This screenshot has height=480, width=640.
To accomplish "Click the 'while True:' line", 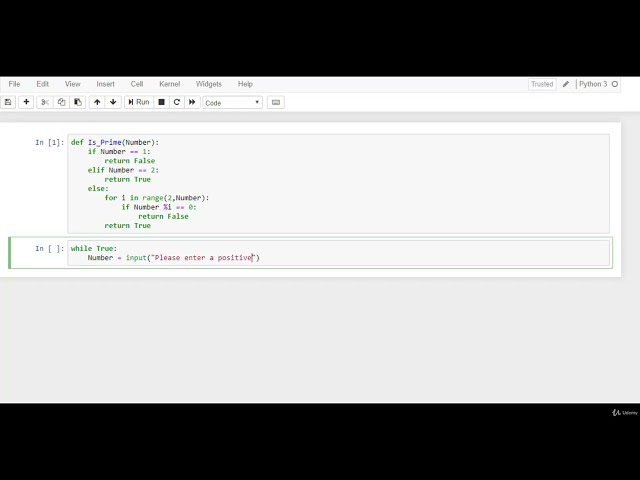I will pos(94,248).
